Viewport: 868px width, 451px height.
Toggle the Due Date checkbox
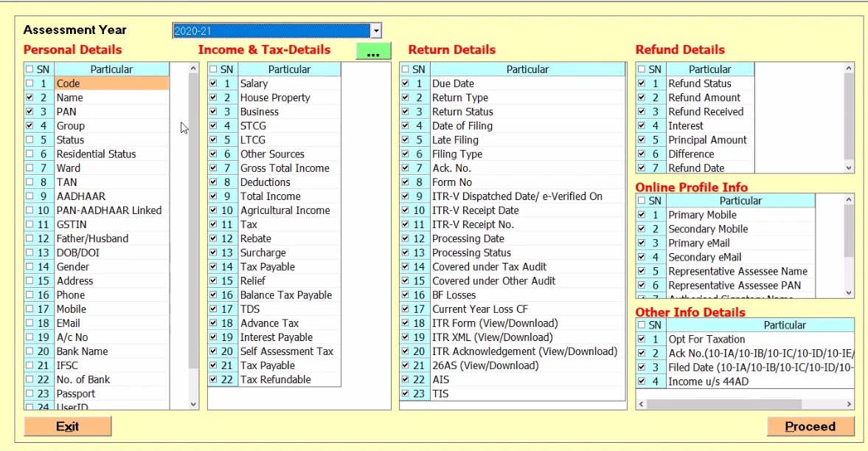tap(405, 84)
